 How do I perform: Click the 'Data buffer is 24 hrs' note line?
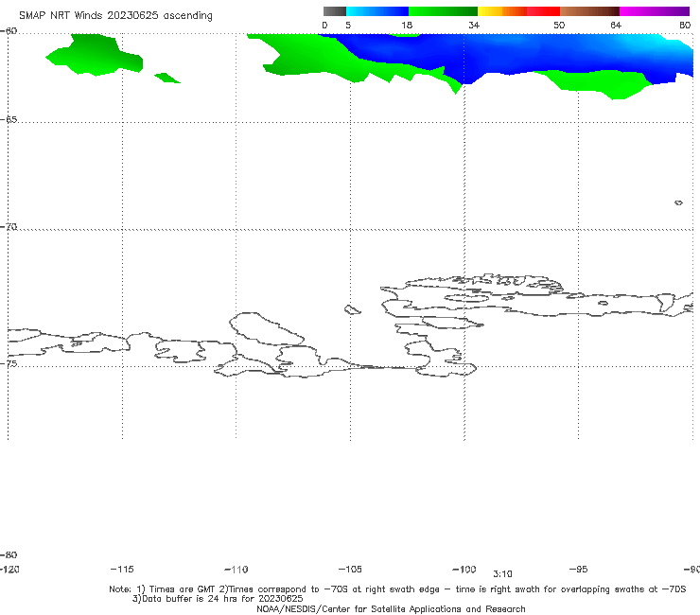pyautogui.click(x=218, y=599)
